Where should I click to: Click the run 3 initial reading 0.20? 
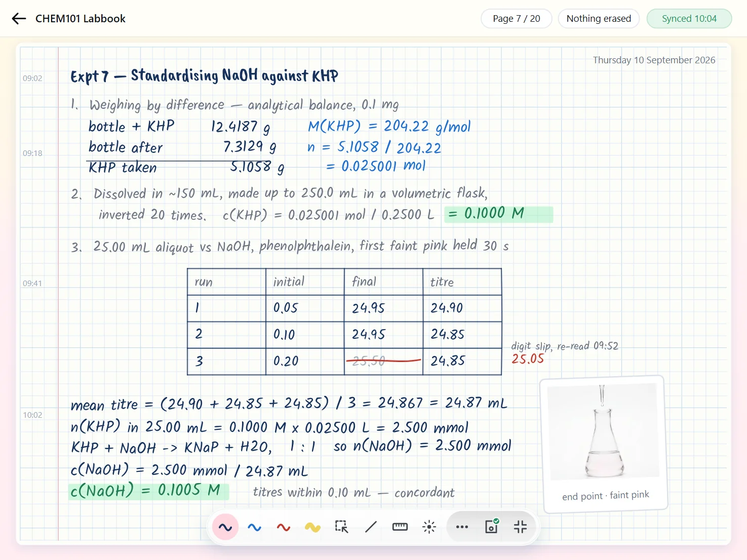click(x=286, y=361)
